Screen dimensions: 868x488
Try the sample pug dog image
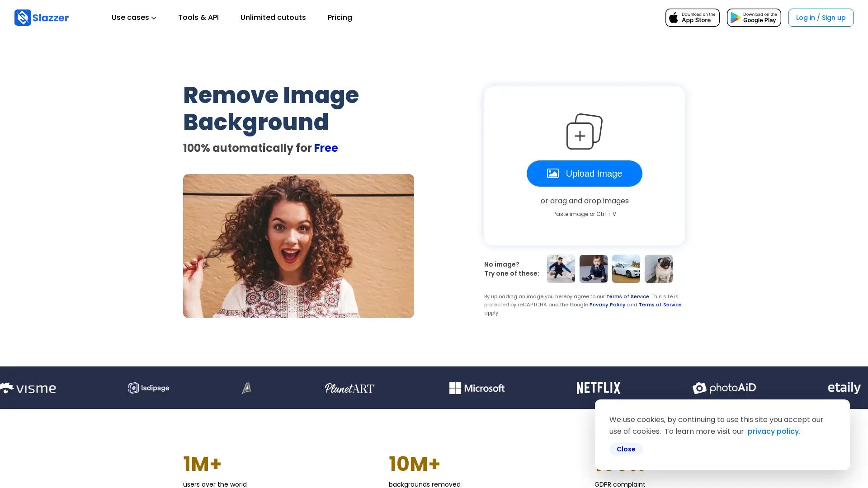pos(658,269)
